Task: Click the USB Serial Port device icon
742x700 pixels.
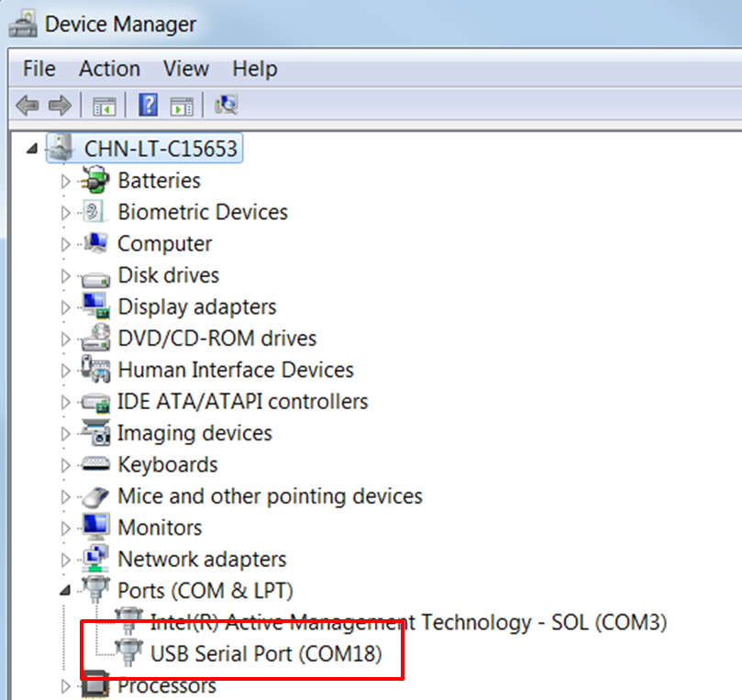Action: point(128,653)
